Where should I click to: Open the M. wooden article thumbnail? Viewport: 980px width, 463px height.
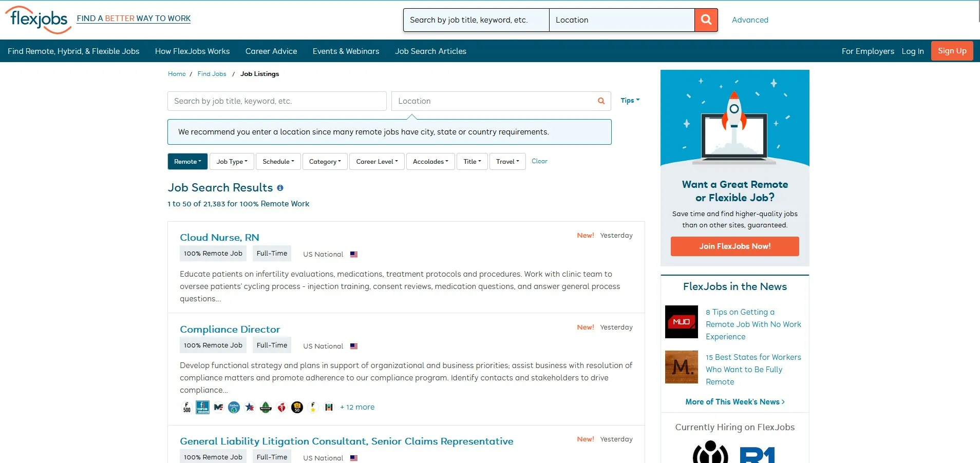coord(682,367)
